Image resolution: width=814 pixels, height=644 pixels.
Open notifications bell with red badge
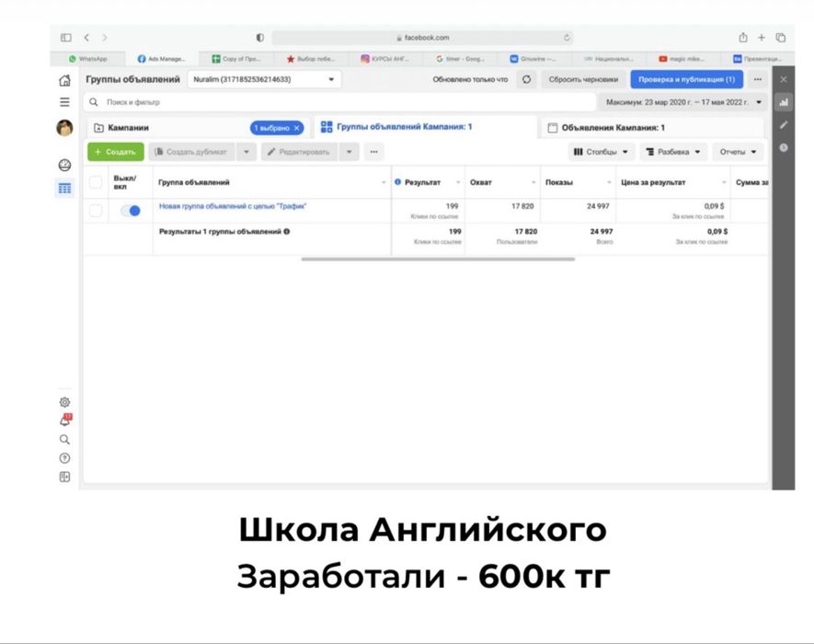point(65,420)
